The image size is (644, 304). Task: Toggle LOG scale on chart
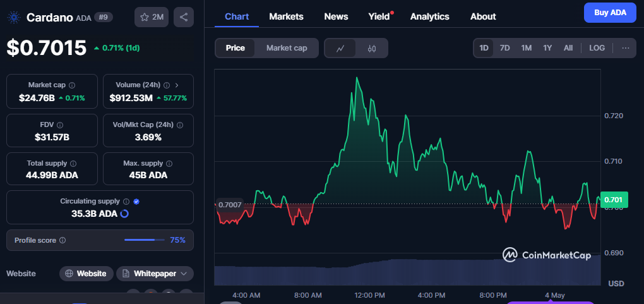[x=597, y=48]
